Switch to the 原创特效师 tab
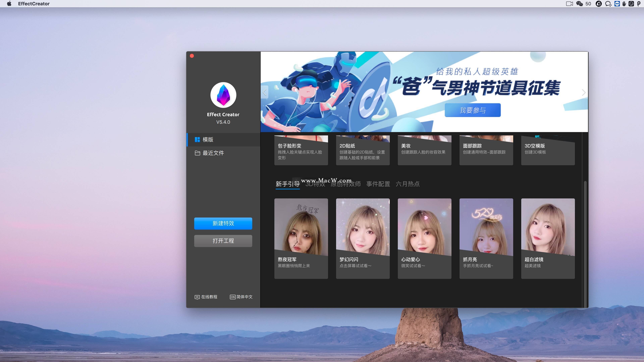The height and width of the screenshot is (362, 644). click(x=345, y=184)
